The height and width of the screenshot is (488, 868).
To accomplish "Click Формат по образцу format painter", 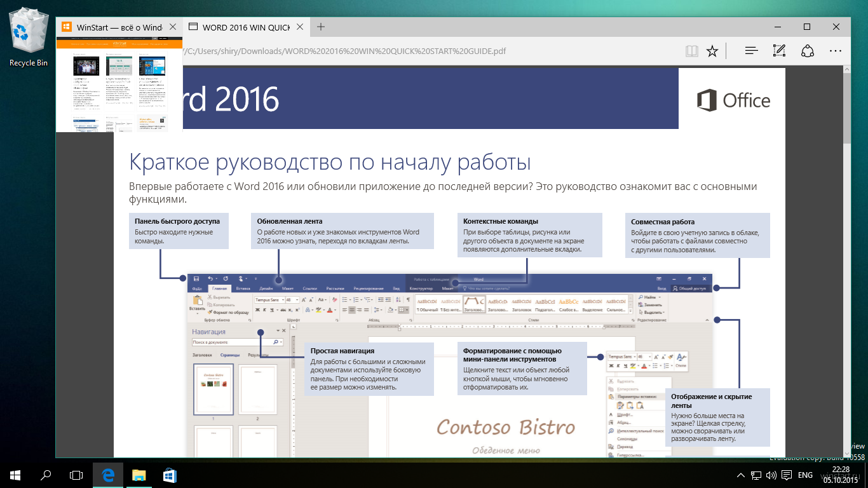I will [x=228, y=313].
